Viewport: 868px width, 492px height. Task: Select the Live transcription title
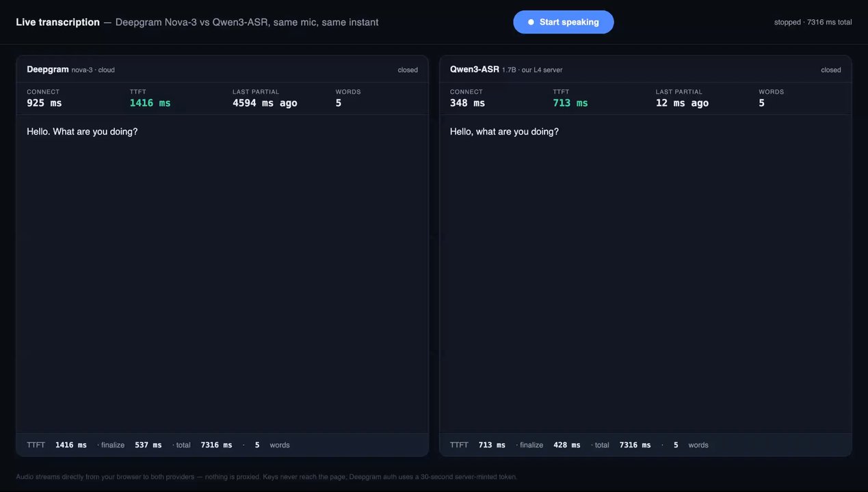(x=57, y=22)
